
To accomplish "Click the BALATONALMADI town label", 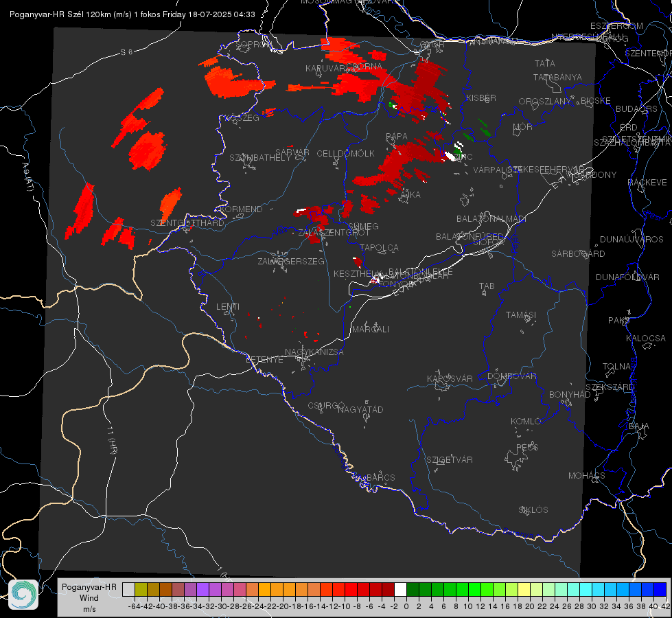I will pos(491,219).
